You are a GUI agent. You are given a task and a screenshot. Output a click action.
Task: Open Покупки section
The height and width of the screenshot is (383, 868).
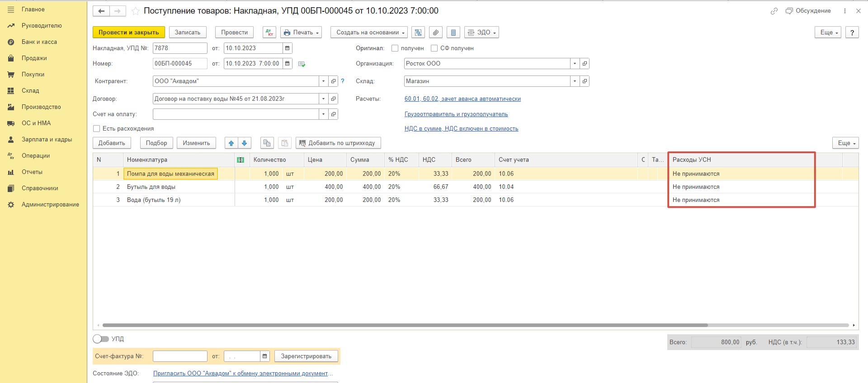(33, 75)
